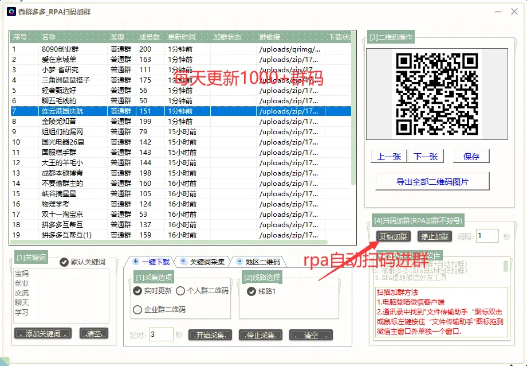Click the icon on 关键词采集 tab
Screen dimensions: 527x366
point(184,261)
